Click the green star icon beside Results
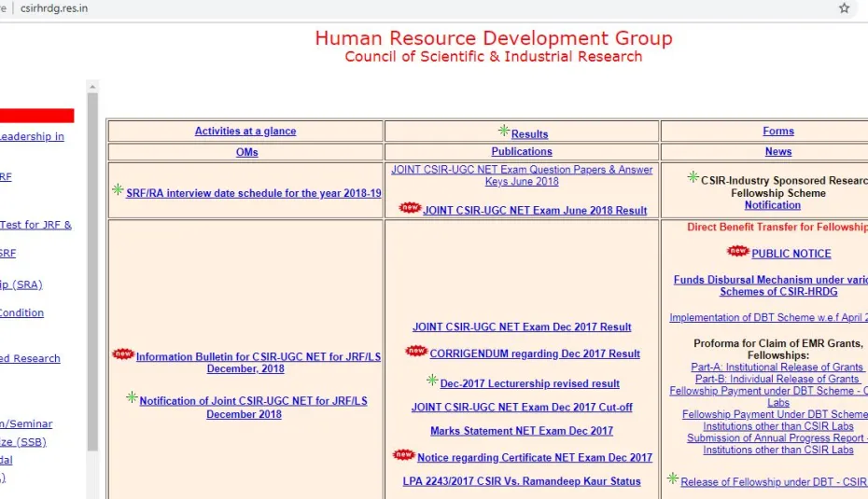Image resolution: width=868 pixels, height=499 pixels. [504, 132]
